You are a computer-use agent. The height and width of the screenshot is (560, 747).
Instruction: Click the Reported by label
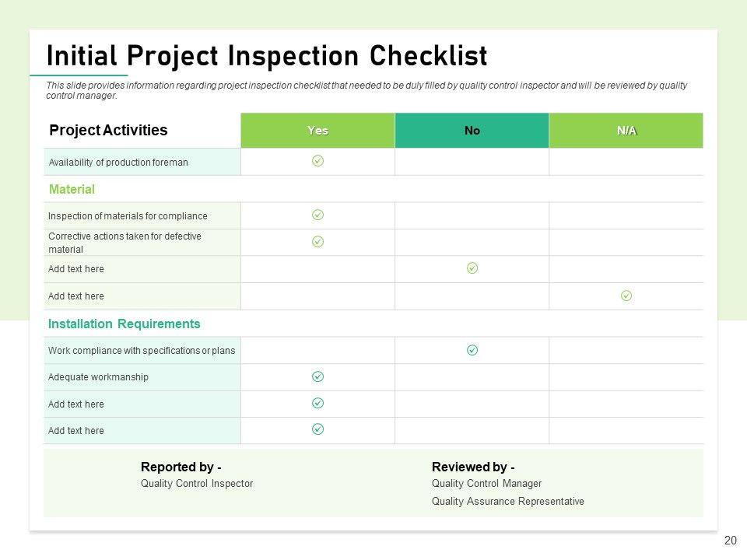coord(181,467)
